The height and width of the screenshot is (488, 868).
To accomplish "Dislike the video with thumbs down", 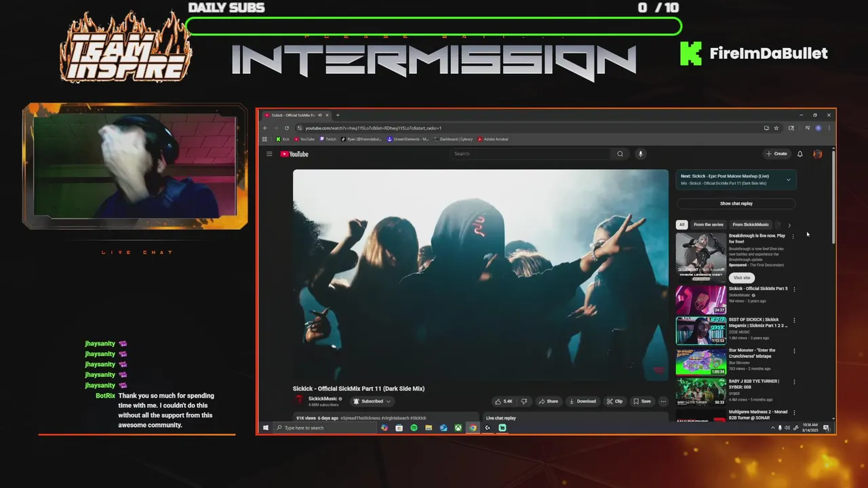I will tap(524, 401).
